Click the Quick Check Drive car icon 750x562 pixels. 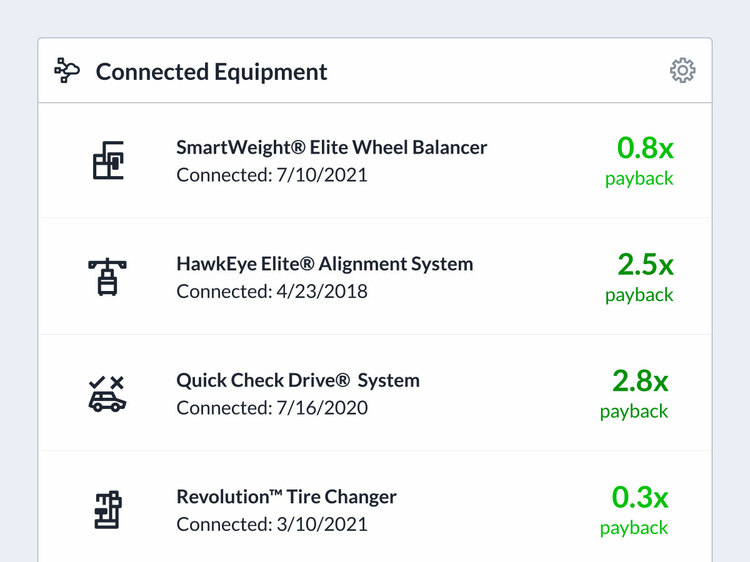(x=107, y=394)
